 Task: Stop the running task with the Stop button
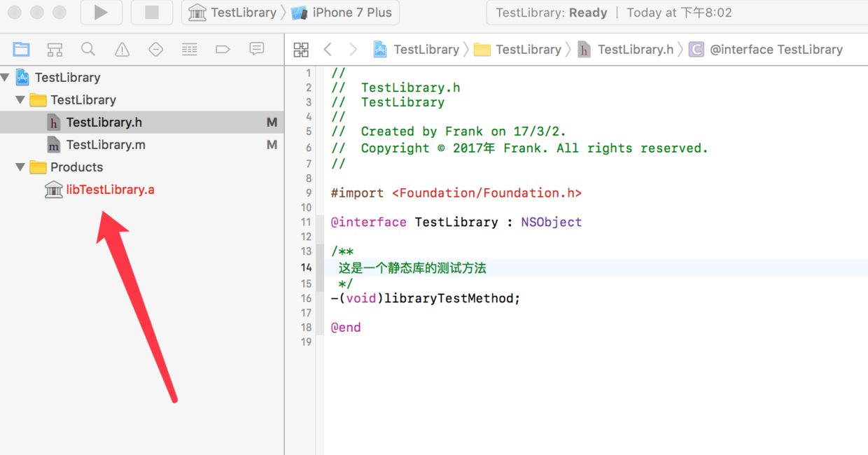tap(152, 13)
